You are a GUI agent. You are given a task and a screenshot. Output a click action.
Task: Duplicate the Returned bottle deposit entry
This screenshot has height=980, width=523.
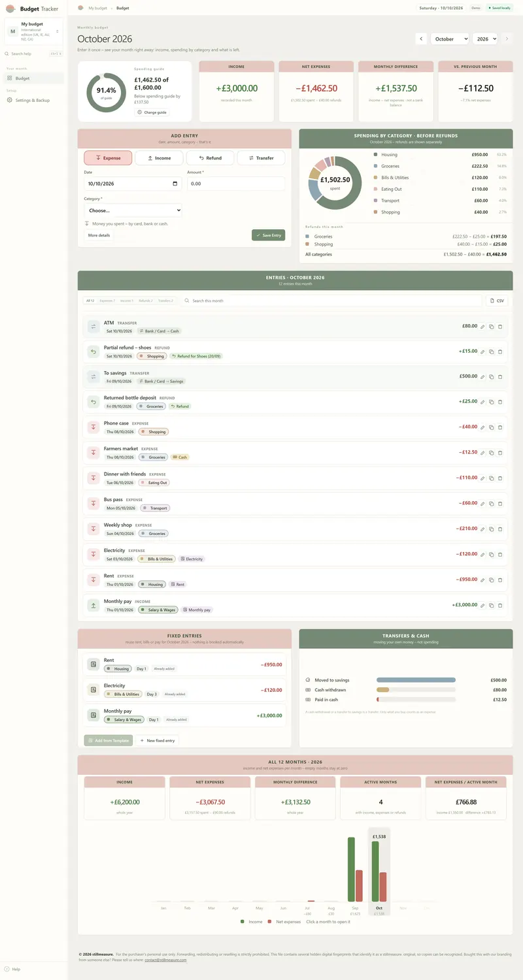click(491, 402)
